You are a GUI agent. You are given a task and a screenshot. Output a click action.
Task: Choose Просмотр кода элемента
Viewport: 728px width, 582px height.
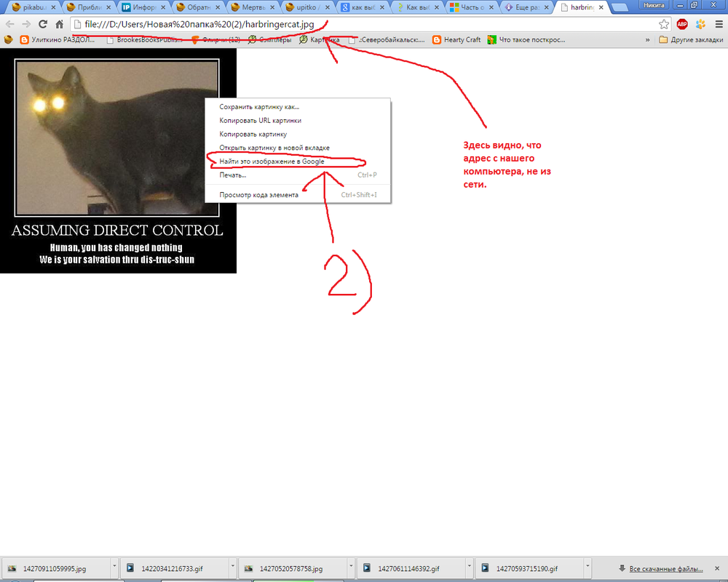coord(298,195)
